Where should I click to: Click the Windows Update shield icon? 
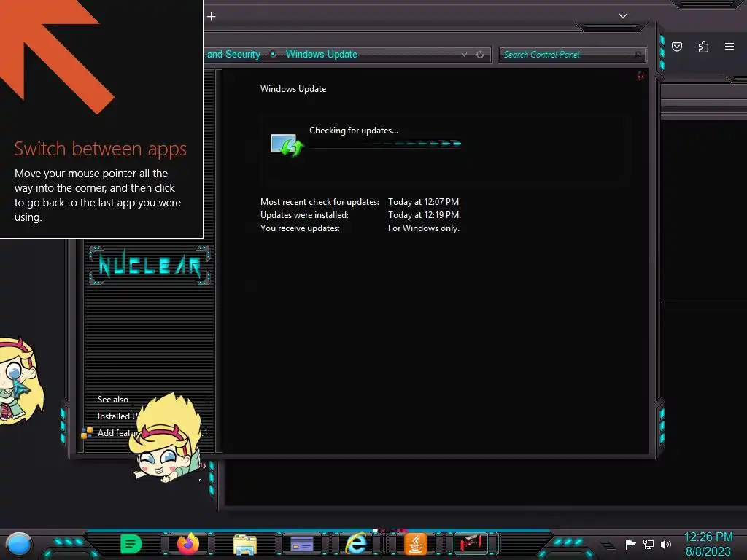point(287,145)
